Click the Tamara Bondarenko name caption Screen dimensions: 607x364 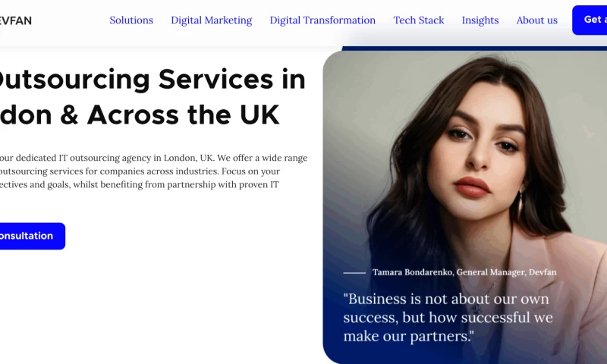point(464,272)
